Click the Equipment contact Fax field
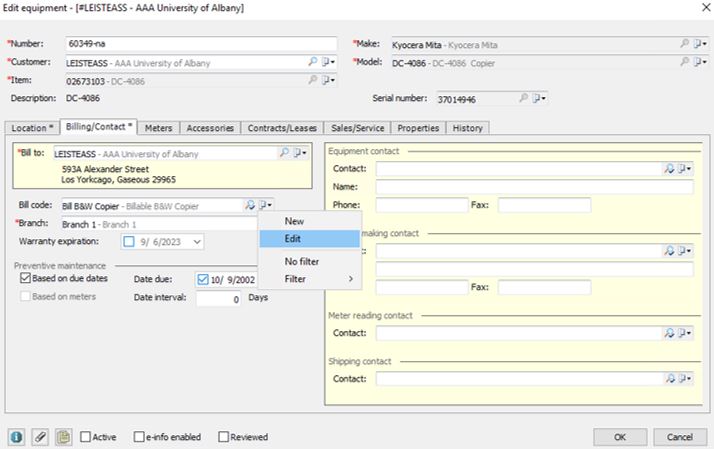 click(x=545, y=205)
